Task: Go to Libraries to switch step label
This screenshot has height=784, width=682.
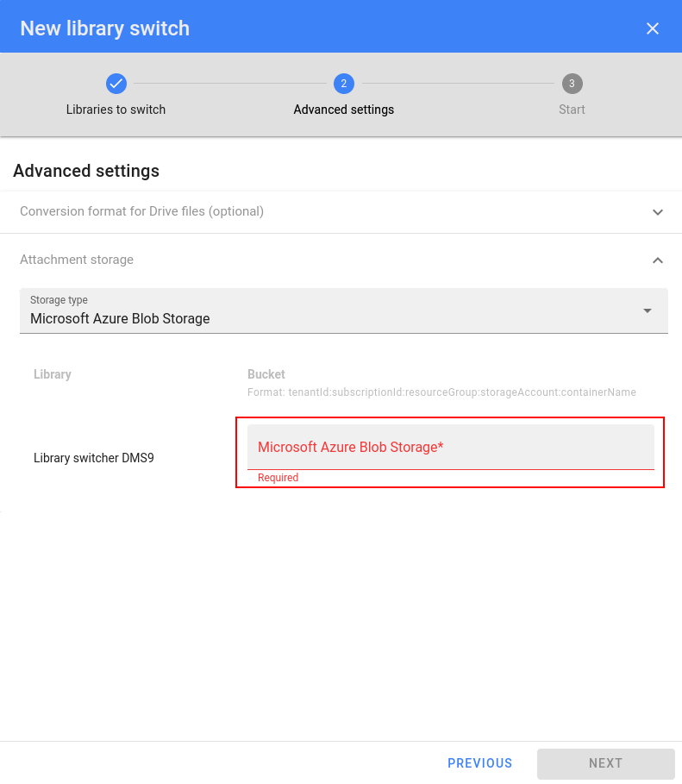Action: pos(116,110)
